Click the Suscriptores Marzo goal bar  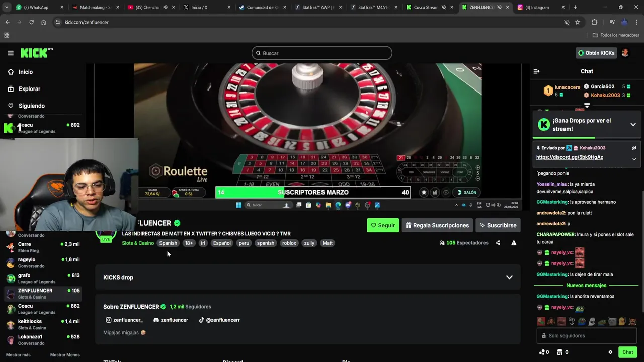click(x=312, y=192)
